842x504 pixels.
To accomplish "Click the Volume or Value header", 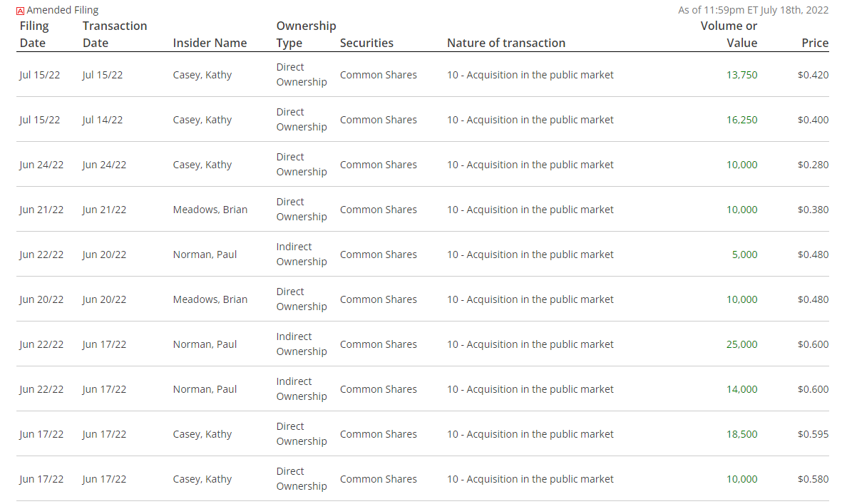I will [x=729, y=34].
